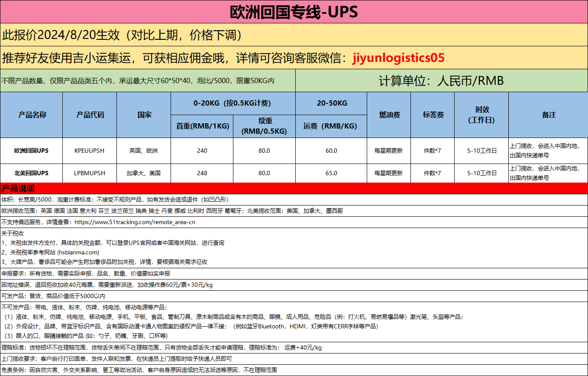Select the '计算单位：人民币/RMB' cell
Viewport: 588px width, 376px height.
(x=441, y=80)
